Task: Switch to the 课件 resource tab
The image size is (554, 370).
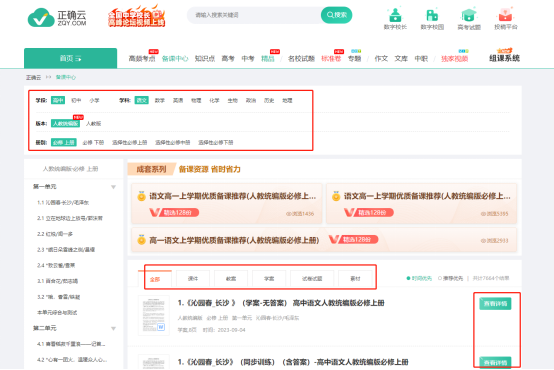Action: pos(193,278)
